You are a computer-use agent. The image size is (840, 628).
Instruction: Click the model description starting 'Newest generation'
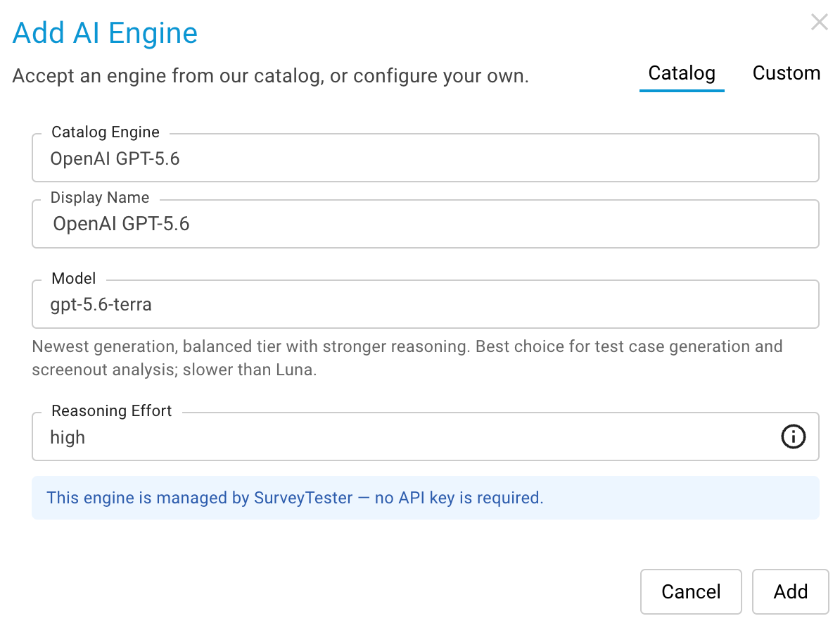click(407, 358)
